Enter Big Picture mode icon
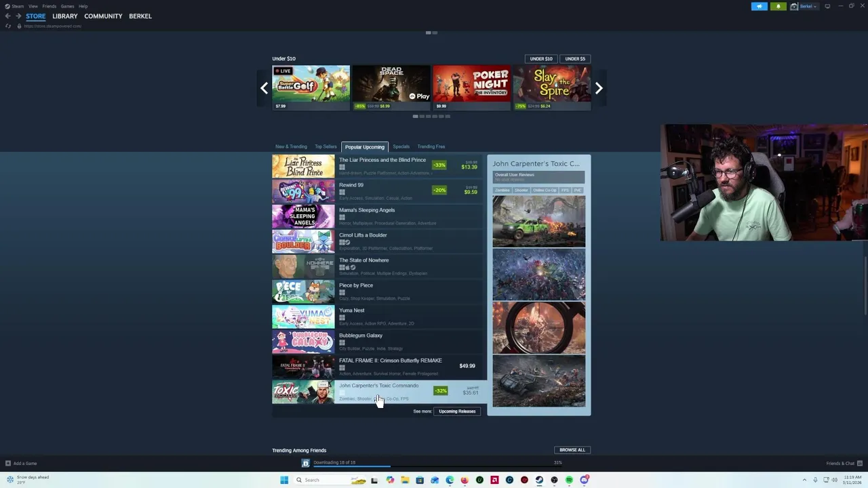Image resolution: width=868 pixels, height=488 pixels. [x=827, y=6]
